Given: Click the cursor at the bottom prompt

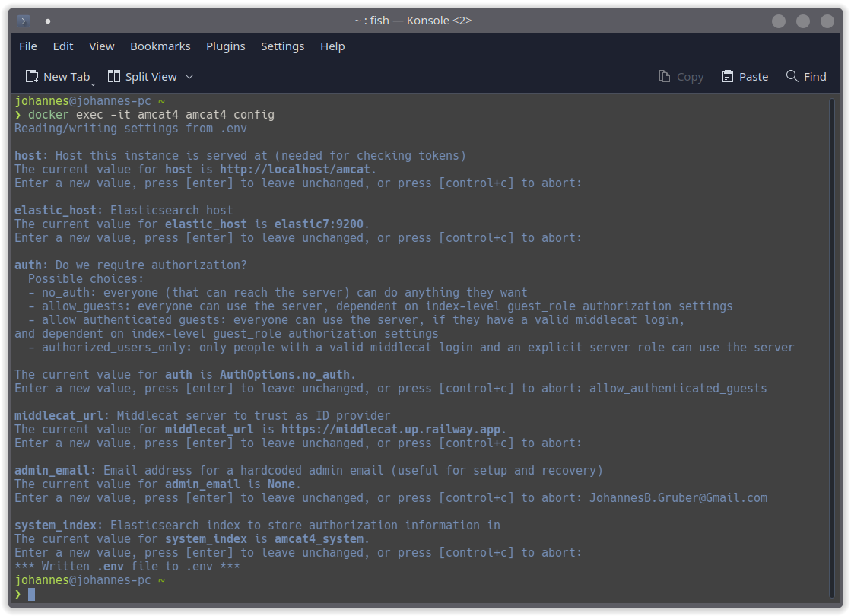Looking at the screenshot, I should tap(32, 594).
